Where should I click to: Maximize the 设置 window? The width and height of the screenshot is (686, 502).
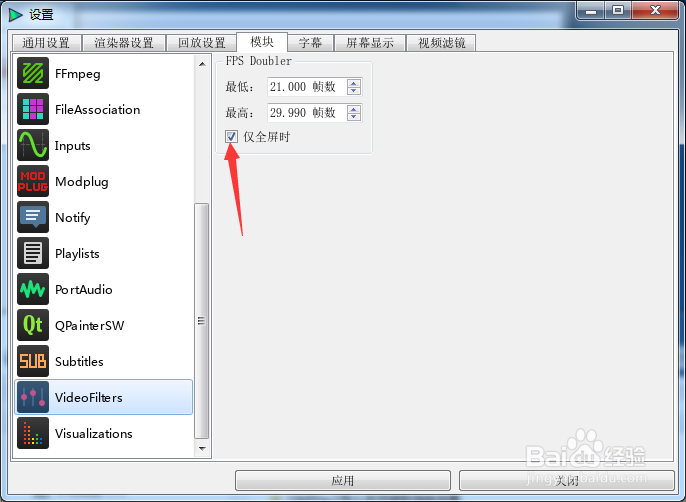point(618,11)
